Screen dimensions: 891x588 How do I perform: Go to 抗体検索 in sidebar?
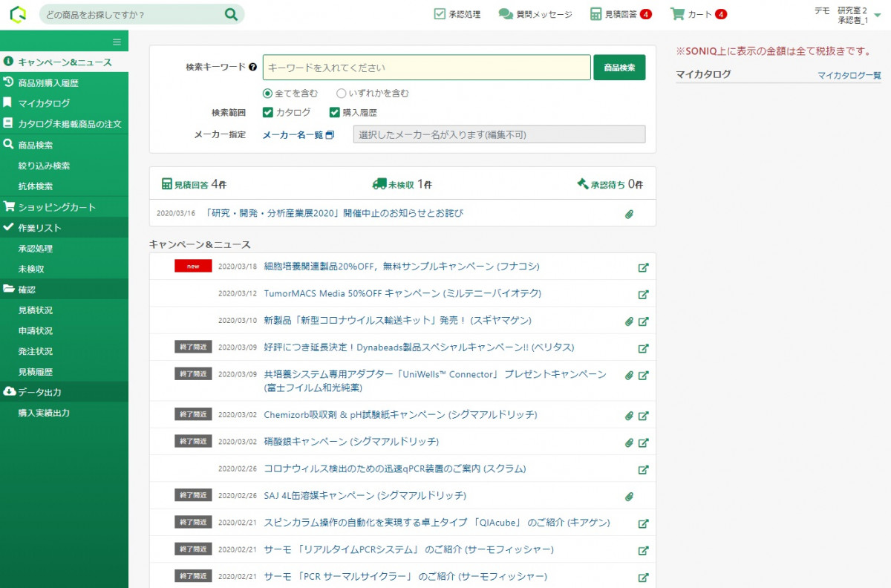(36, 186)
